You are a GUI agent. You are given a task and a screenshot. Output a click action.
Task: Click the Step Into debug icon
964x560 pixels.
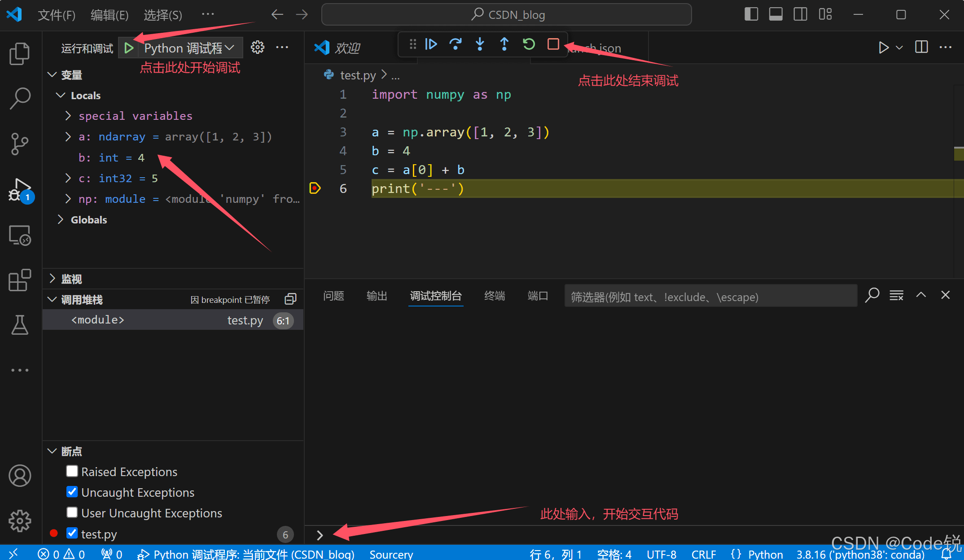(480, 44)
